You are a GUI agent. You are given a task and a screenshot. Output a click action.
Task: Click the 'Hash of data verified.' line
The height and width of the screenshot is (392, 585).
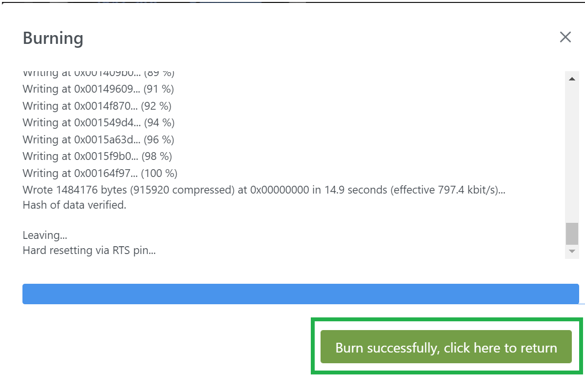click(74, 205)
